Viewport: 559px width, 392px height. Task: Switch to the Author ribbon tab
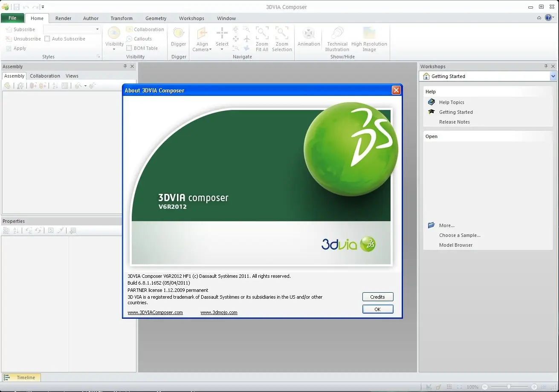91,18
